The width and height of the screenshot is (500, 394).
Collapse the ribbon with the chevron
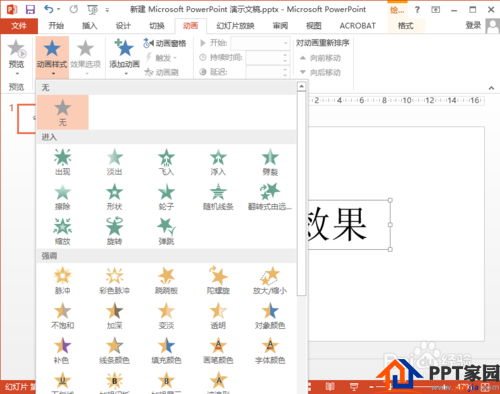491,88
